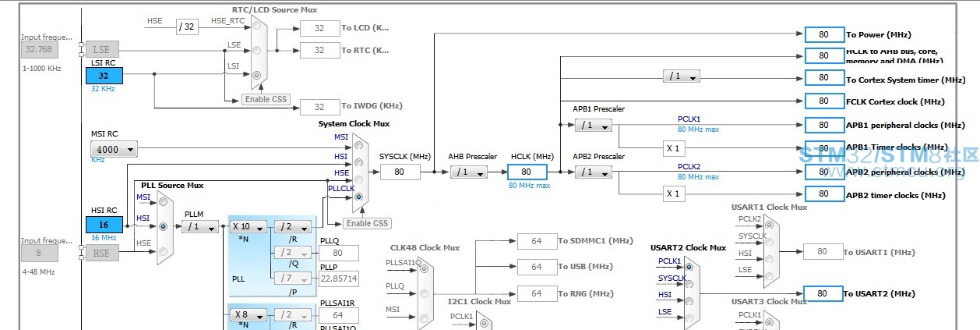
Task: Pick PLLCLK in System Clock Mux
Action: coord(358,197)
